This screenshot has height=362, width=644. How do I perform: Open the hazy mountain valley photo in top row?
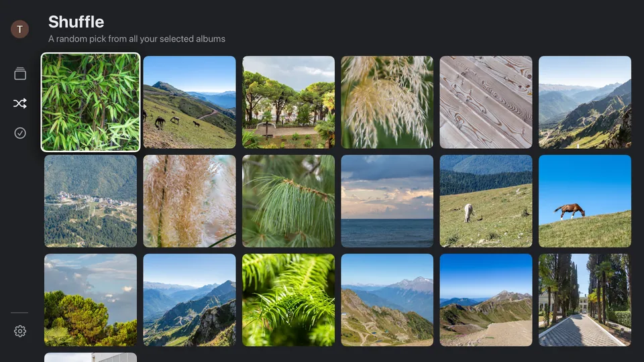click(585, 102)
